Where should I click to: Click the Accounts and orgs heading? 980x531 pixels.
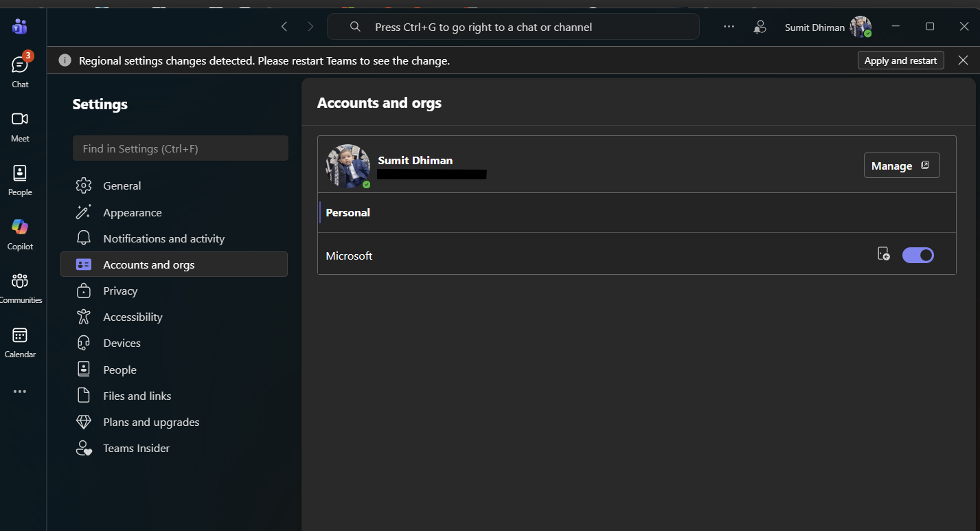[379, 103]
